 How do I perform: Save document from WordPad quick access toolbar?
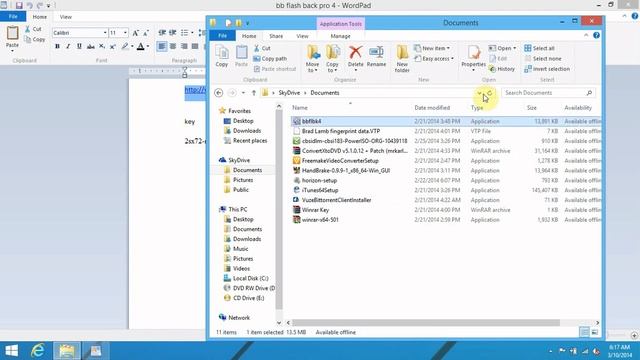[x=19, y=6]
